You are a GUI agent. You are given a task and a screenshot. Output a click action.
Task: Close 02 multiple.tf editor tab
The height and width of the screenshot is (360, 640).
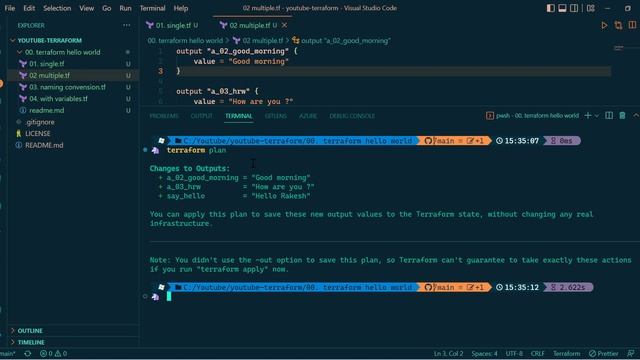click(x=284, y=25)
